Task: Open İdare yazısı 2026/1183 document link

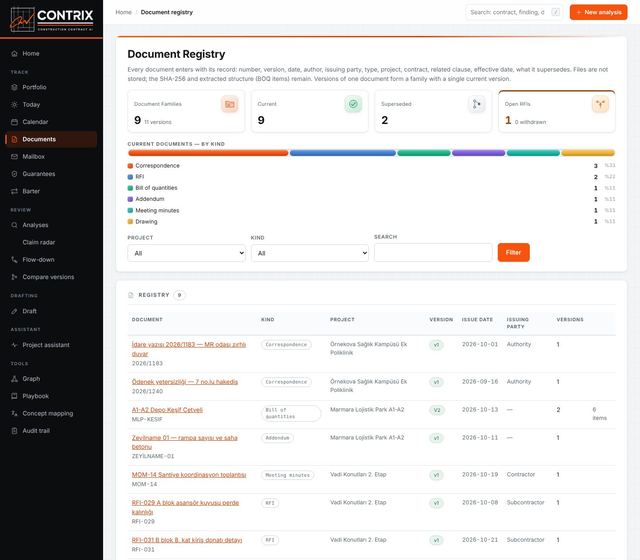Action: pos(189,349)
